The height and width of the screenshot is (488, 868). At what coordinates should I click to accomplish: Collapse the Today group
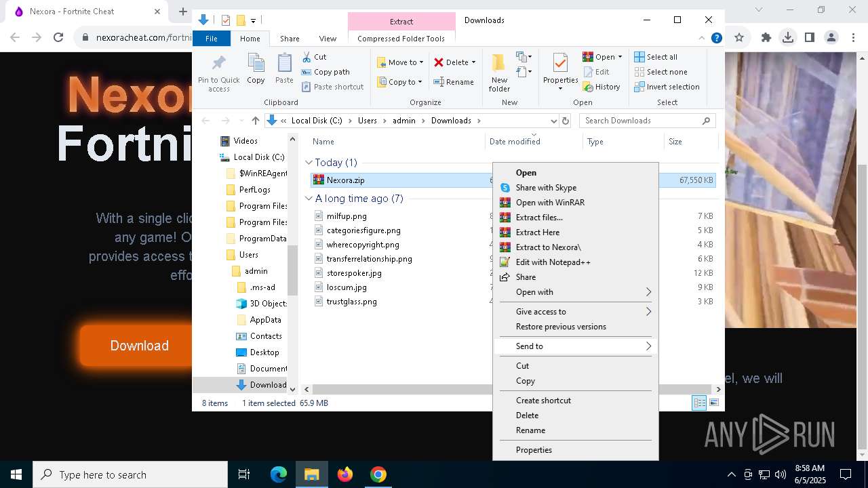coord(309,163)
